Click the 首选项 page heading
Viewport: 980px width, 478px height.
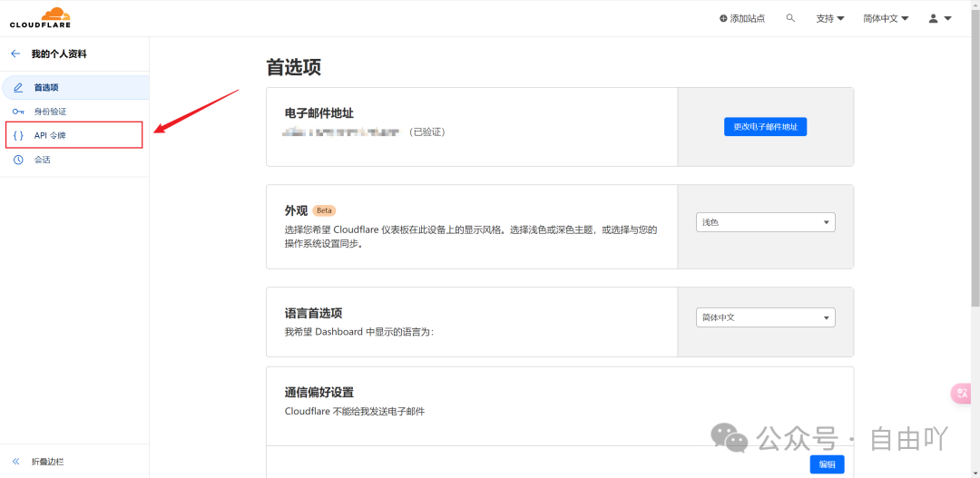click(294, 67)
